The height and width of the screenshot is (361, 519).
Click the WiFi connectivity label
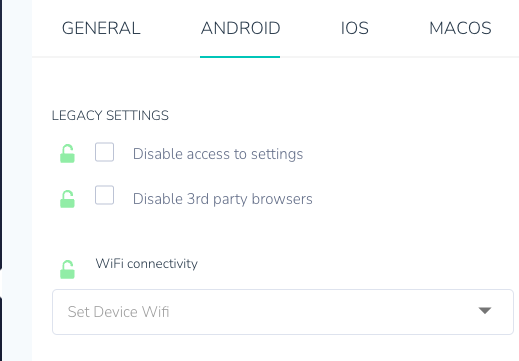(147, 264)
